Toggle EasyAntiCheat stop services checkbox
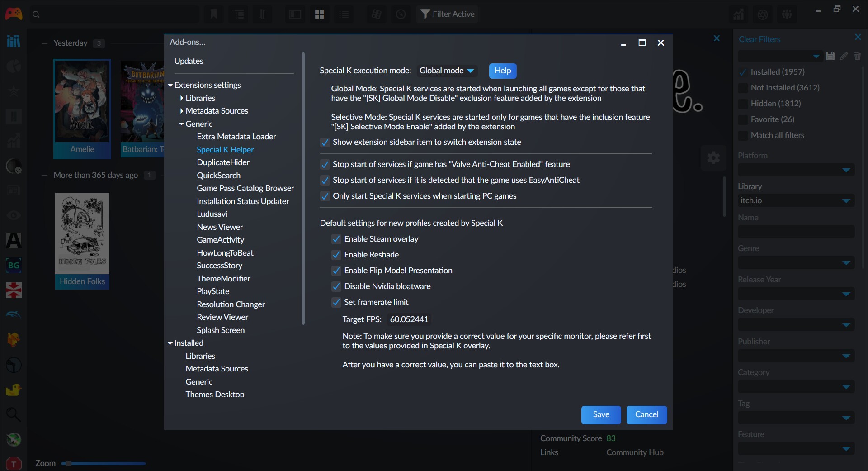The width and height of the screenshot is (868, 471). pyautogui.click(x=325, y=181)
